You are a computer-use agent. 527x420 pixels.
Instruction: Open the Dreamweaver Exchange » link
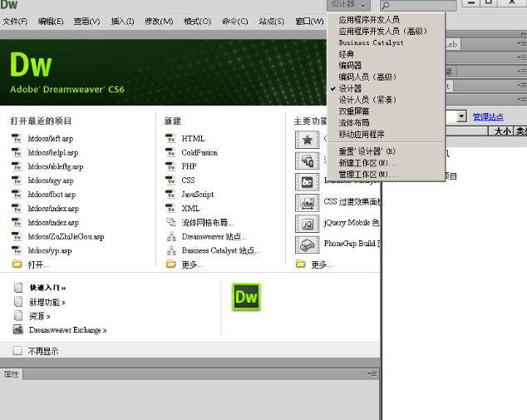coord(68,330)
